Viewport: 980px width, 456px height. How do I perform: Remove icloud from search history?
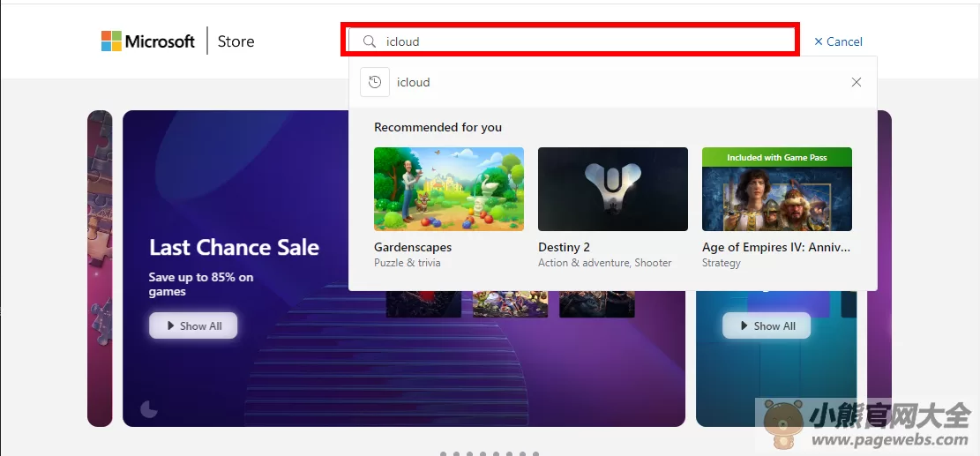pyautogui.click(x=857, y=82)
